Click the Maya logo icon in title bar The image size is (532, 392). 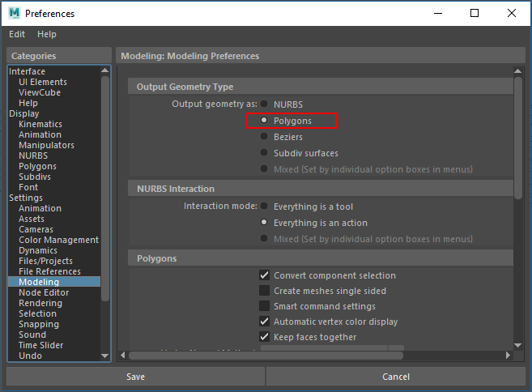(13, 13)
